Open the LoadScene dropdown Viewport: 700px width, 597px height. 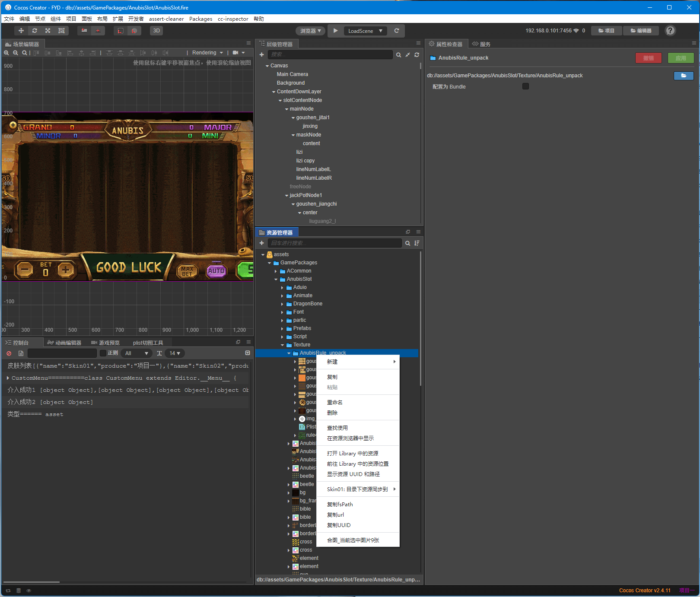365,31
